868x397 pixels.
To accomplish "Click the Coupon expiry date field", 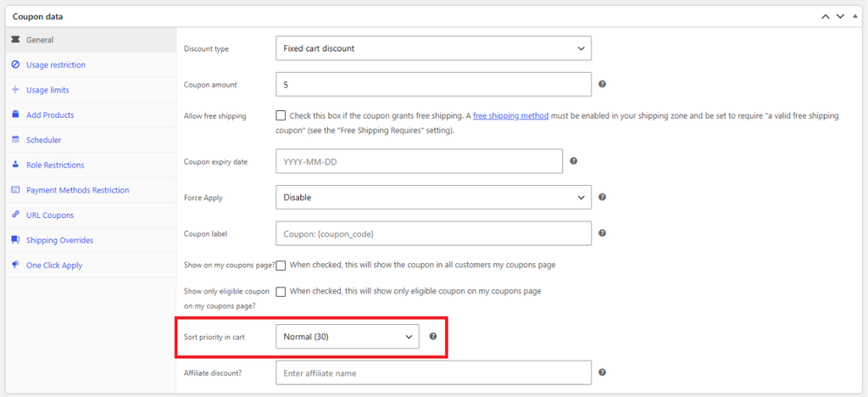I will point(419,161).
